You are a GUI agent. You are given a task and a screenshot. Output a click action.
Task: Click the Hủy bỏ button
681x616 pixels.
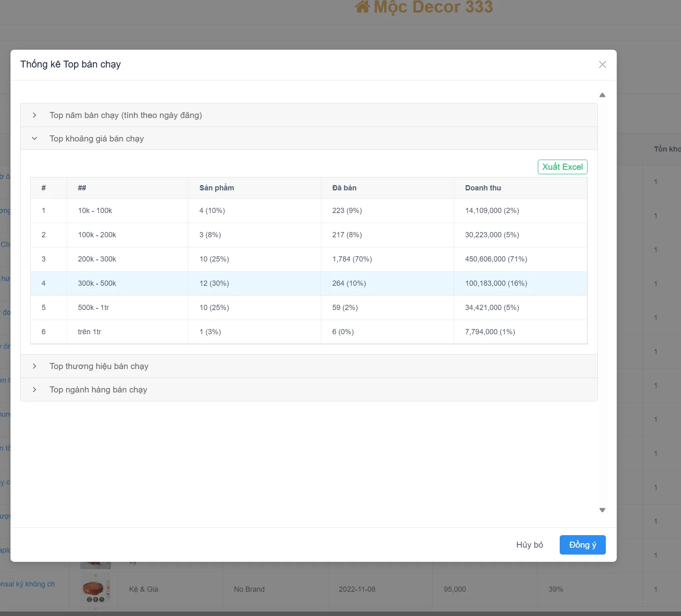tap(529, 545)
